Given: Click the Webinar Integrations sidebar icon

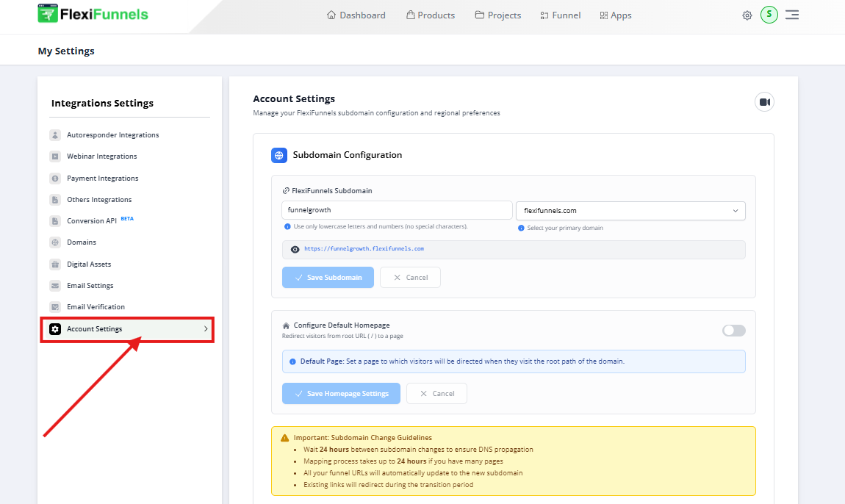Looking at the screenshot, I should pos(55,156).
